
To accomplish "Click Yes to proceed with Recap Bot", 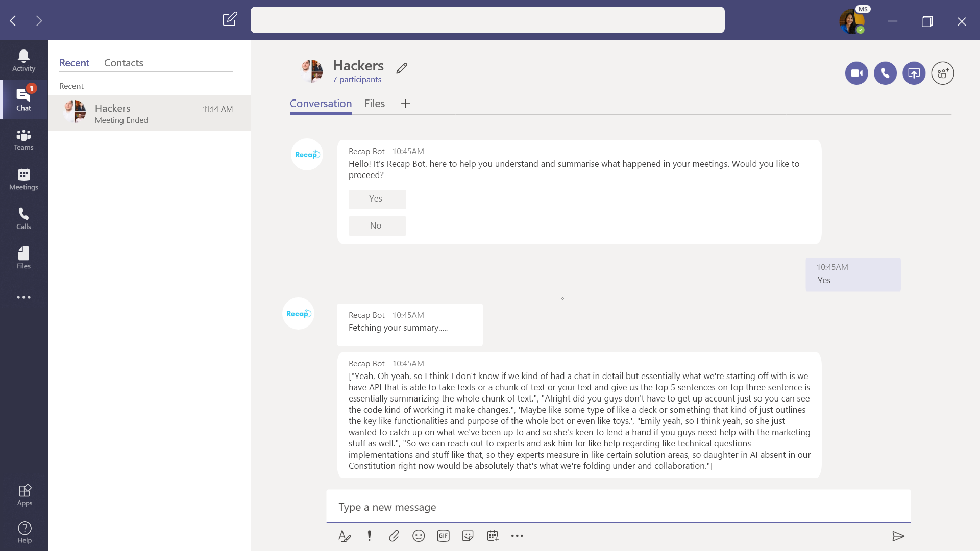I will (x=377, y=199).
